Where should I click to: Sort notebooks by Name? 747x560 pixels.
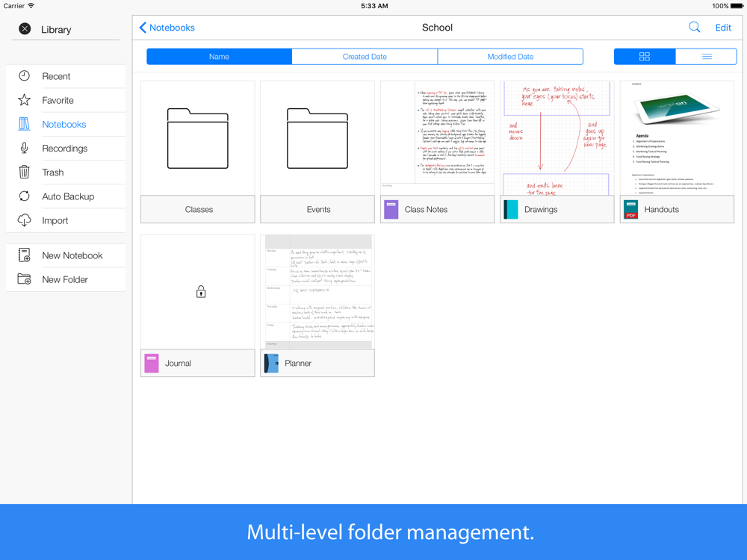[x=219, y=56]
